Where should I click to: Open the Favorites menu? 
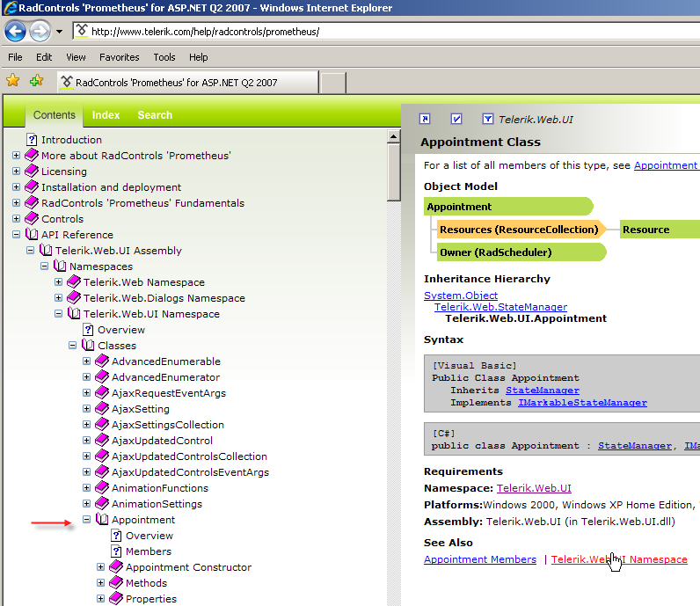pos(120,57)
